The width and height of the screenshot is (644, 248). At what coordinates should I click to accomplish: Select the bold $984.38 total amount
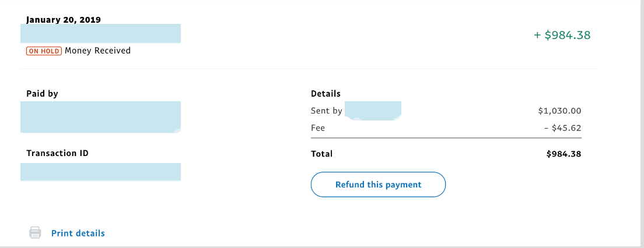click(x=563, y=154)
